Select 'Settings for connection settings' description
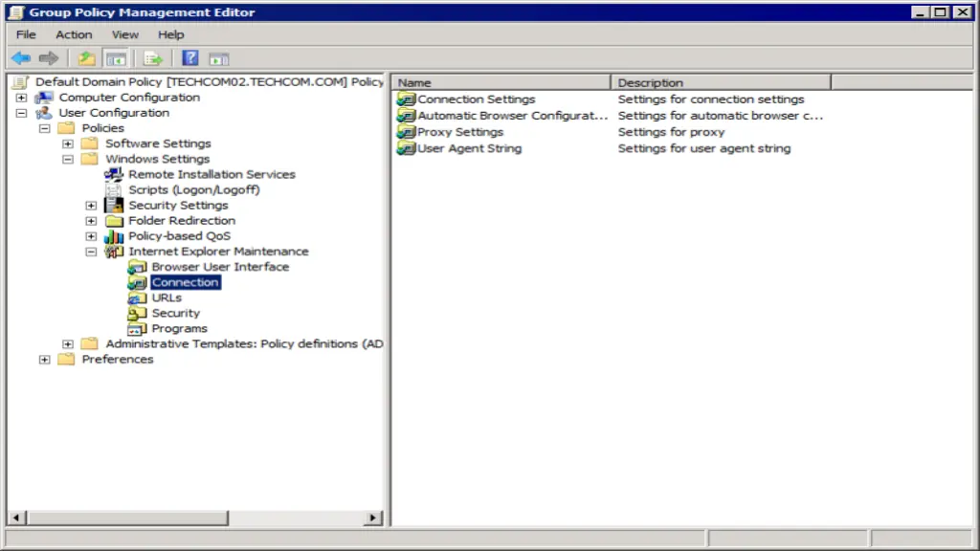This screenshot has height=551, width=980. pyautogui.click(x=711, y=99)
